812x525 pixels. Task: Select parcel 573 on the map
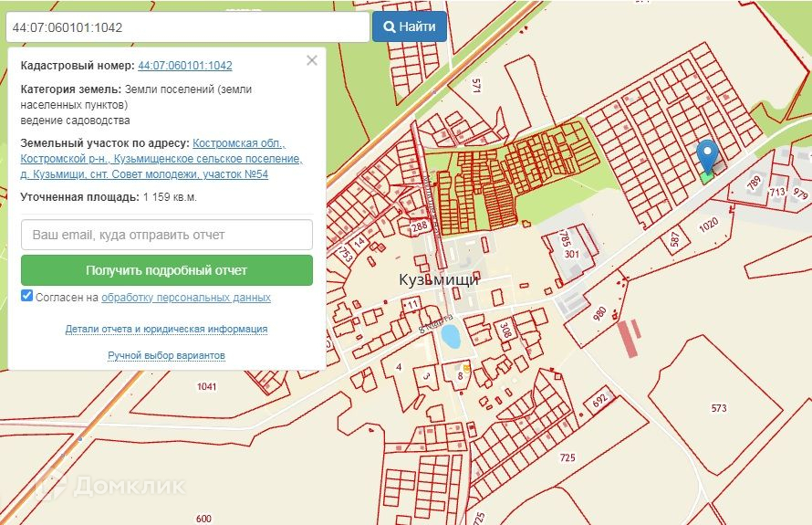point(719,408)
